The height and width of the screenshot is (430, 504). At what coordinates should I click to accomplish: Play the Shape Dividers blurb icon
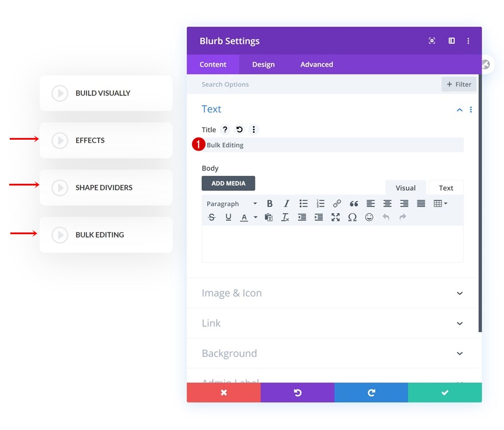(x=60, y=188)
